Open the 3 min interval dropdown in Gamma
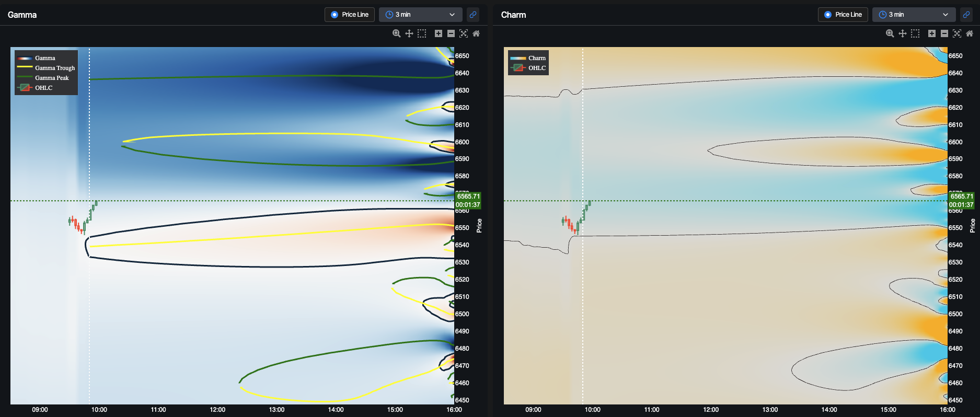Viewport: 980px width, 417px height. [421, 15]
